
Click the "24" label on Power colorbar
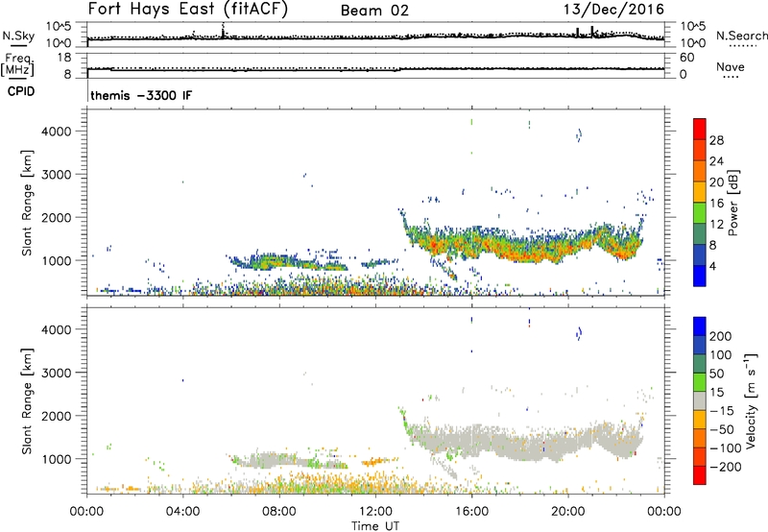(x=716, y=161)
